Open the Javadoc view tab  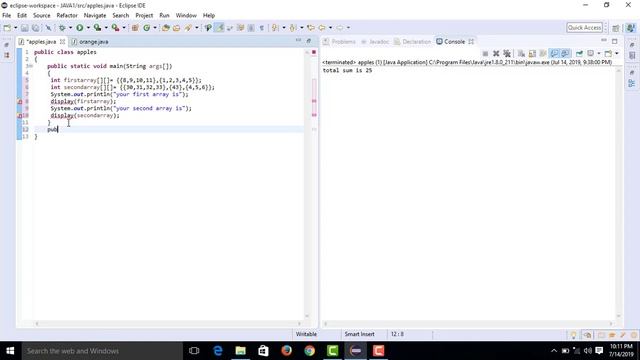[375, 42]
